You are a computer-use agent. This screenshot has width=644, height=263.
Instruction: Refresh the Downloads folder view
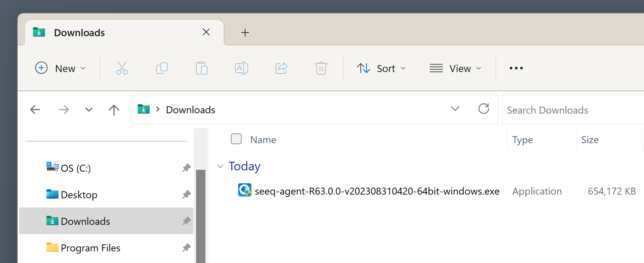pos(484,109)
